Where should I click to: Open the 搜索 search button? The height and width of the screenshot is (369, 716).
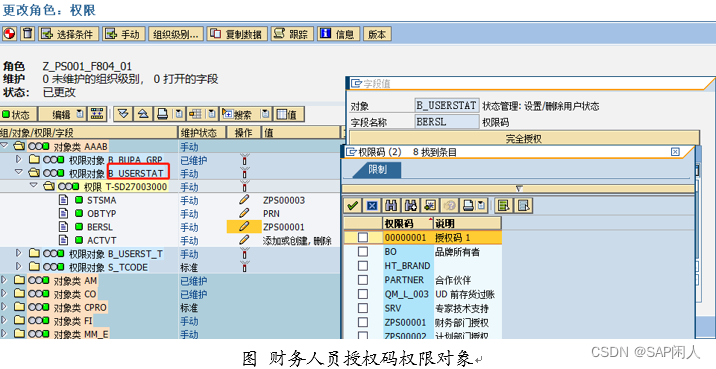point(240,114)
